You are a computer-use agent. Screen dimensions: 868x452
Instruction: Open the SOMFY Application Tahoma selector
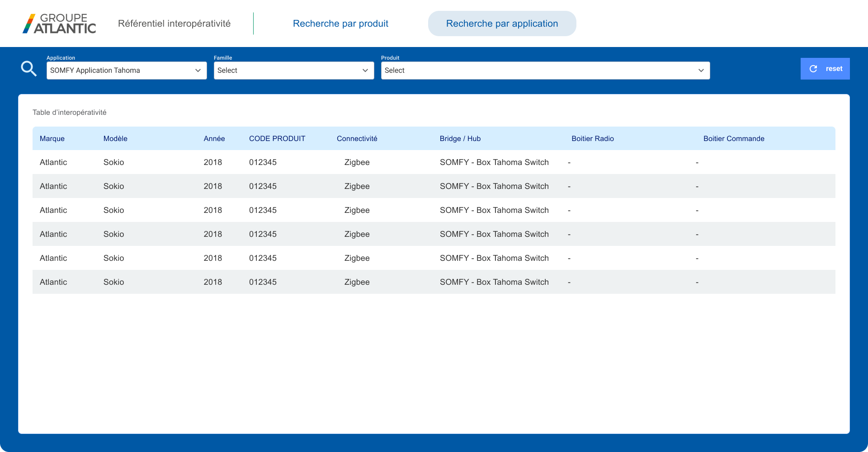[127, 71]
